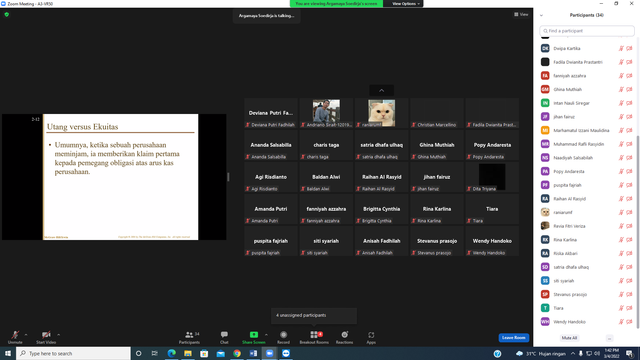The image size is (640, 360).
Task: Select Deviana Putri Fadhilah's video tile
Action: (271, 113)
